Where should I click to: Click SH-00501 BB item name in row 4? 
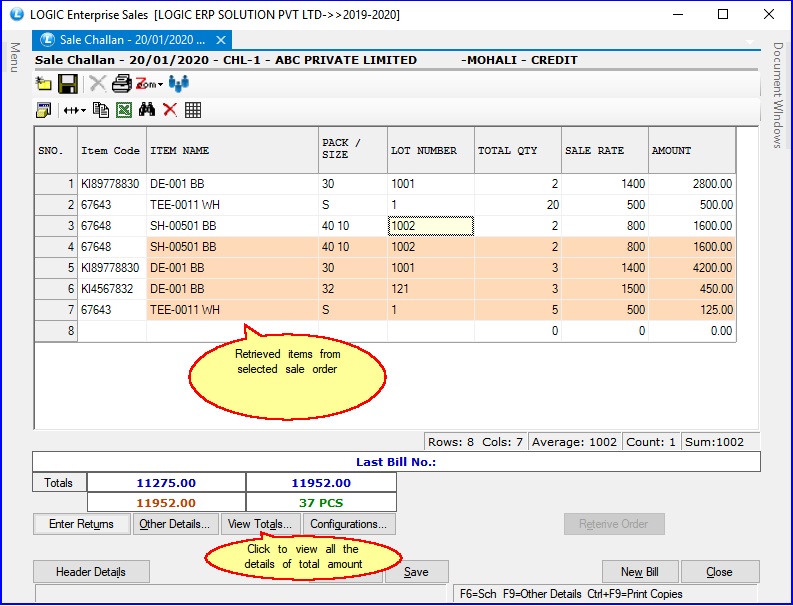232,247
